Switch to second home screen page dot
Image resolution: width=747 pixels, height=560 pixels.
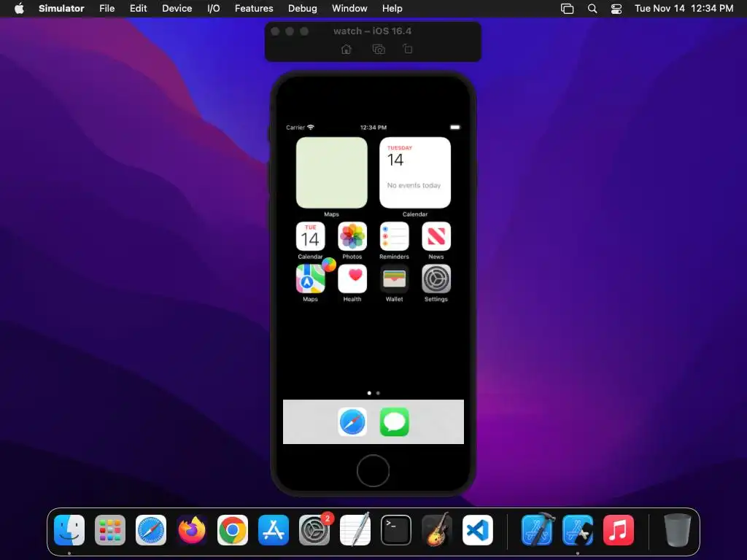click(378, 393)
